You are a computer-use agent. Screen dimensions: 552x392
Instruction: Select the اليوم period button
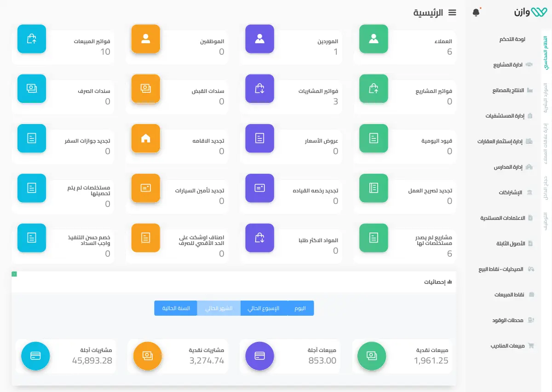click(300, 308)
